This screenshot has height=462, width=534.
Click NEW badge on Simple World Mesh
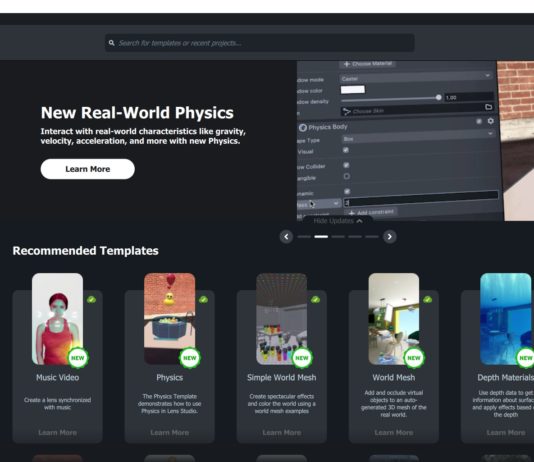[302, 358]
